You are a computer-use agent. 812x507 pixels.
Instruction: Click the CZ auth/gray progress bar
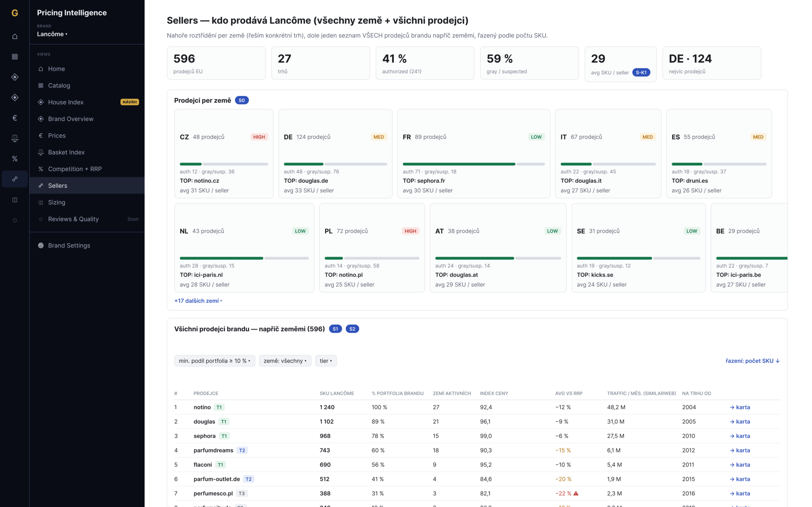point(224,164)
